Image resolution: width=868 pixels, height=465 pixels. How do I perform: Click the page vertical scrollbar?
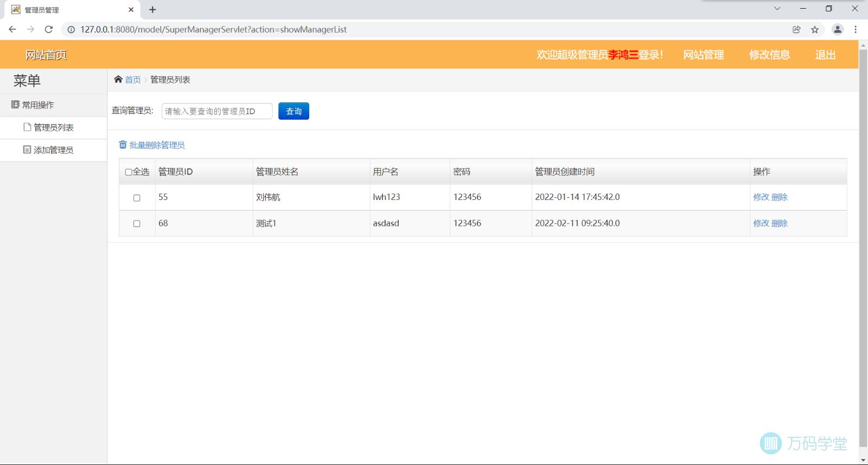tap(863, 249)
